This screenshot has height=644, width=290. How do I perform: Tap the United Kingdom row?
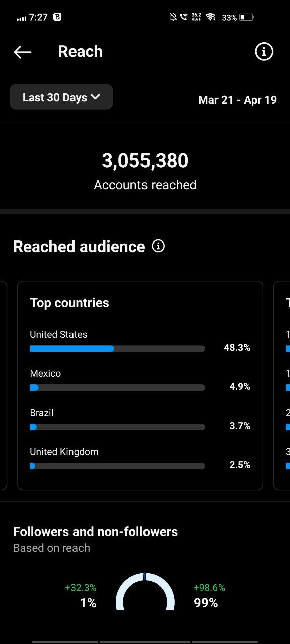coord(140,459)
